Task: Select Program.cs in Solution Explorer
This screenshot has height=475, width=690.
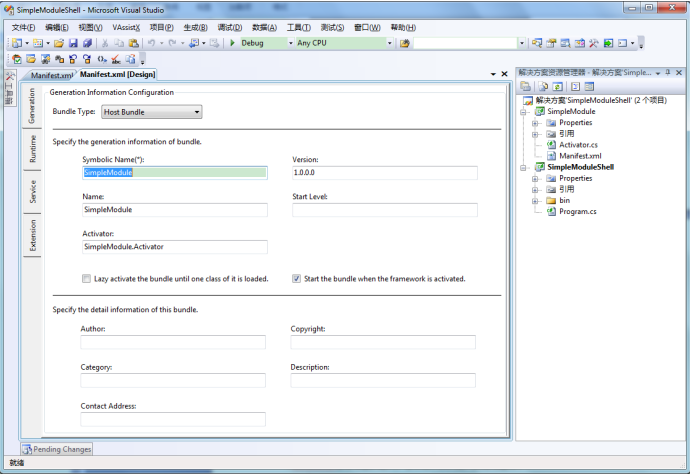Action: point(578,212)
